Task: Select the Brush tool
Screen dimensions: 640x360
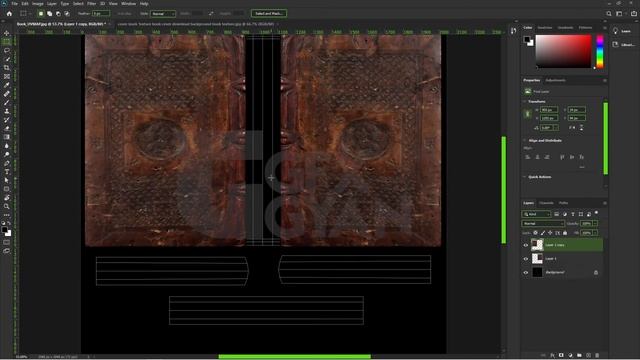Action: [x=7, y=102]
